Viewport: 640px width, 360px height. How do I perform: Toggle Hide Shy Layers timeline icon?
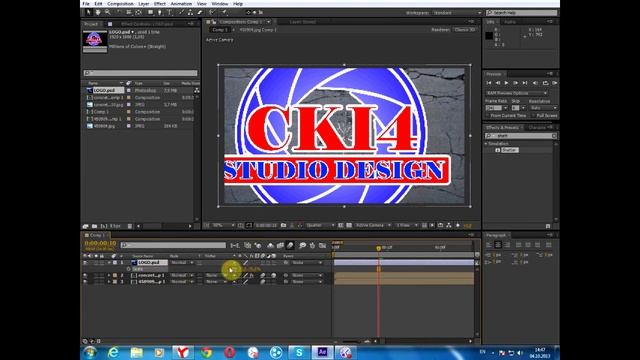click(270, 245)
